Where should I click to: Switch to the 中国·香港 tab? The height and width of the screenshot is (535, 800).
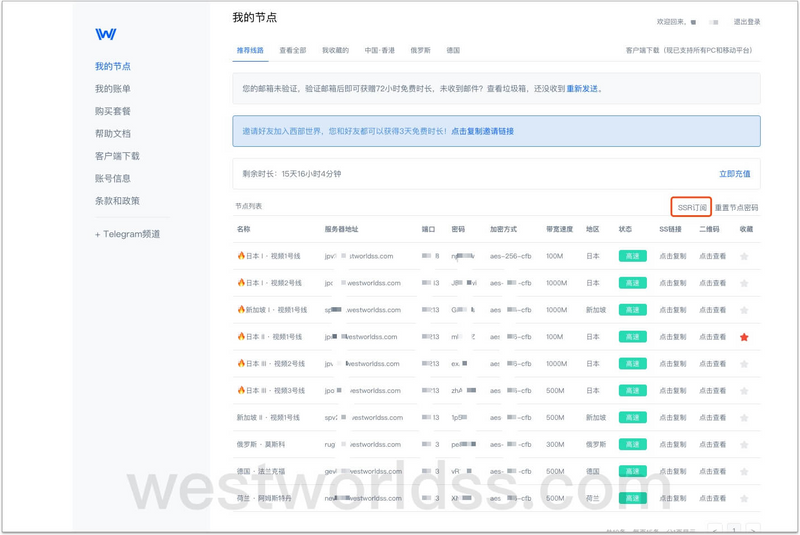pos(380,50)
